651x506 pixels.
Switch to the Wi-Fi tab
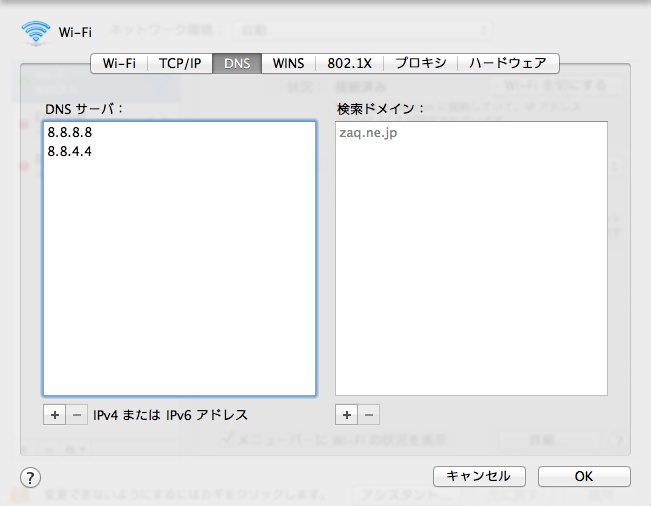[119, 63]
